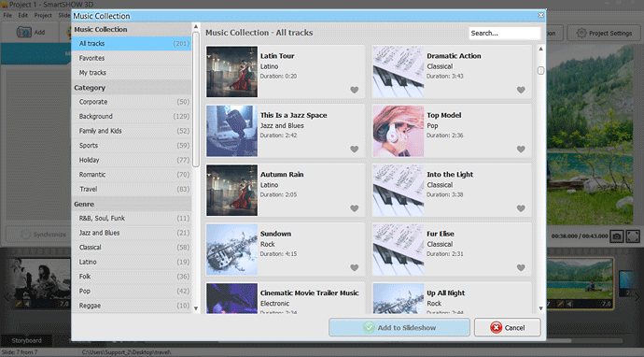
Task: Select Cinematic Movie Trailer Music thumbnail
Action: pos(232,298)
